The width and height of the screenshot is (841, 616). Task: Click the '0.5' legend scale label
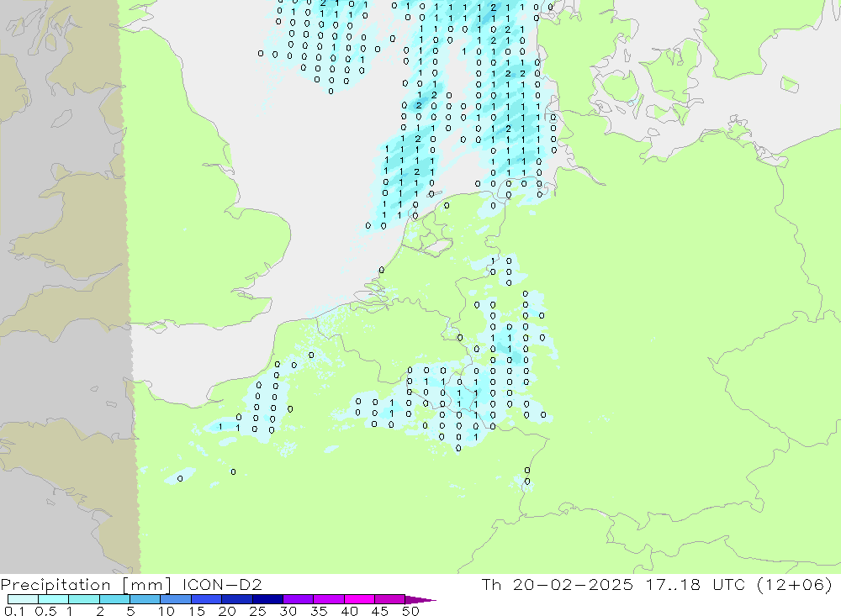[x=45, y=611]
